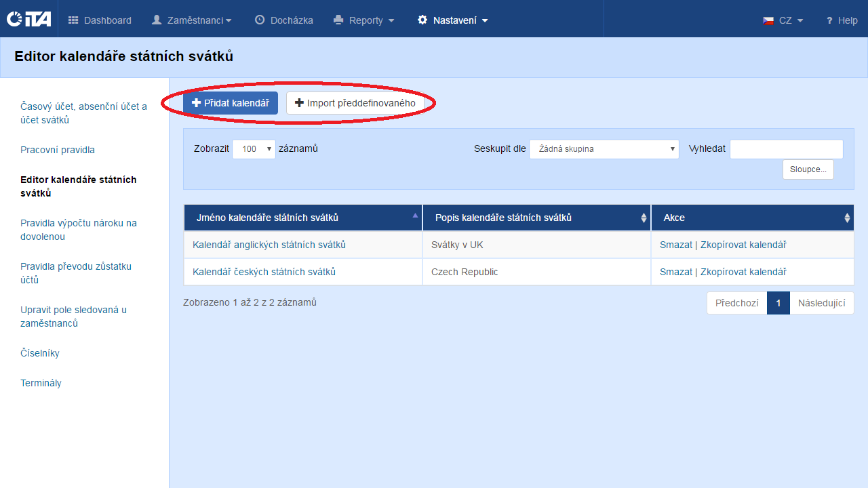Change the Zobrazit record count dropdown
Image resolution: width=868 pixels, height=488 pixels.
click(x=254, y=149)
